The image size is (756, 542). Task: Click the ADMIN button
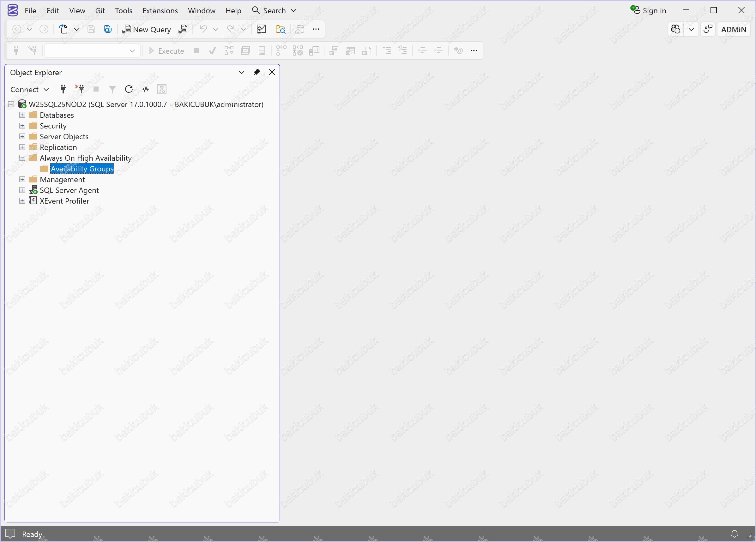[x=733, y=29]
